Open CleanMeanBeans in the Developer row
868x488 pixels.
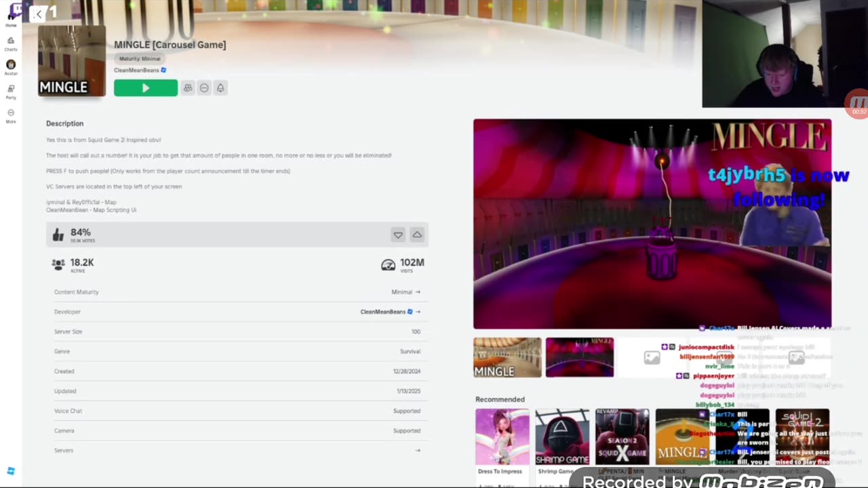click(x=382, y=312)
